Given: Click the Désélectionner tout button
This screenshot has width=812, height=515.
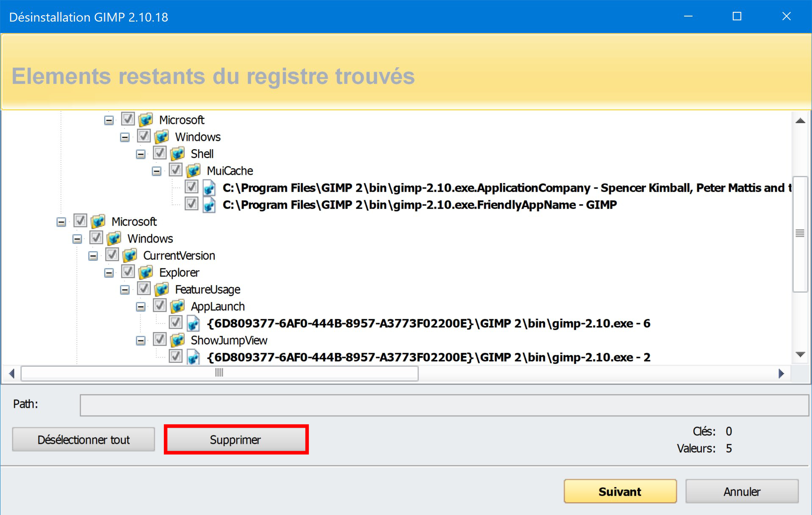Looking at the screenshot, I should [x=83, y=440].
